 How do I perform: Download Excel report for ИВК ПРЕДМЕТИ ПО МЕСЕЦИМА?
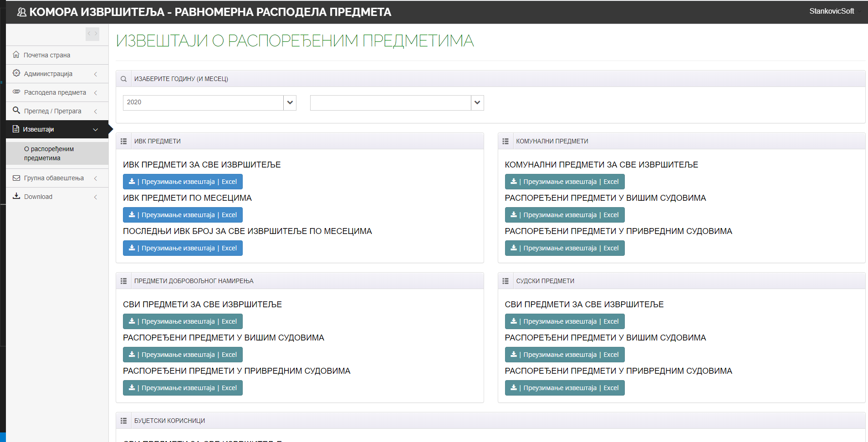(x=183, y=215)
